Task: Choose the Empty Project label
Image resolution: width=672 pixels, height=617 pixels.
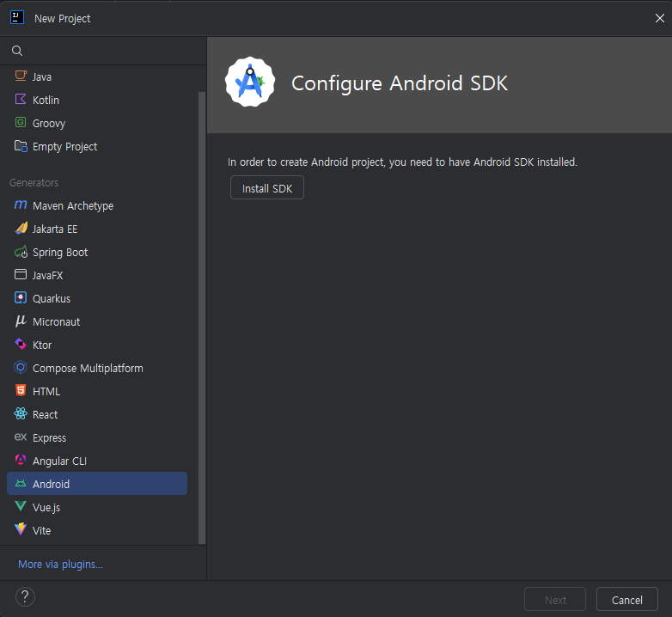Action: [x=64, y=147]
